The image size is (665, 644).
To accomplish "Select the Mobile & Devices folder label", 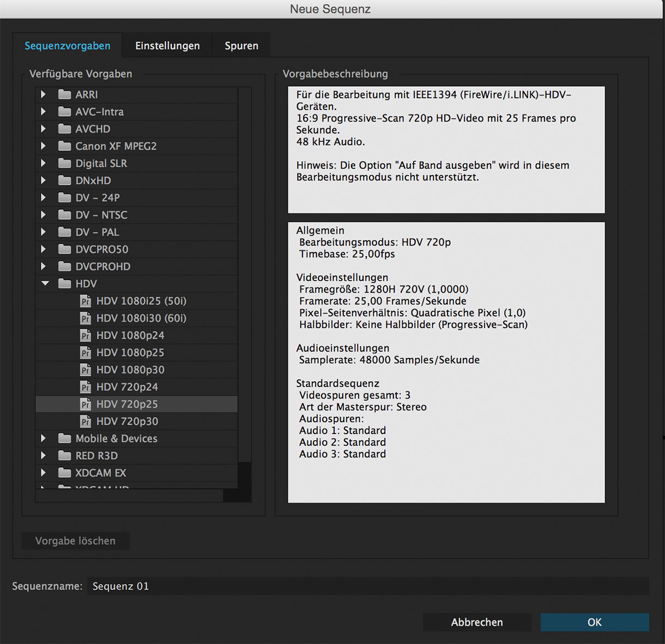I will [117, 438].
